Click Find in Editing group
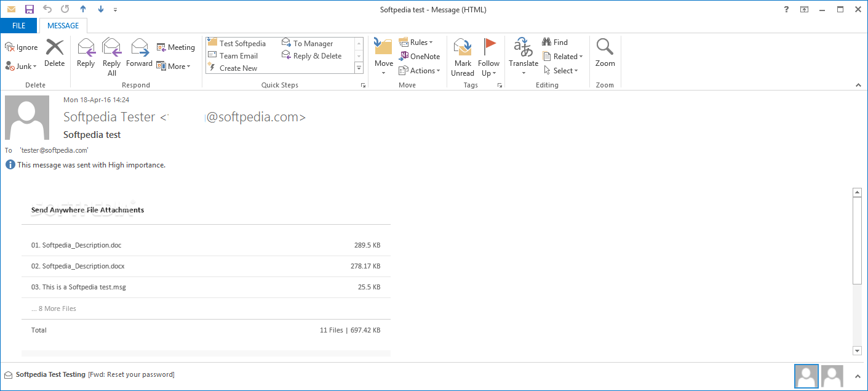 pyautogui.click(x=555, y=42)
